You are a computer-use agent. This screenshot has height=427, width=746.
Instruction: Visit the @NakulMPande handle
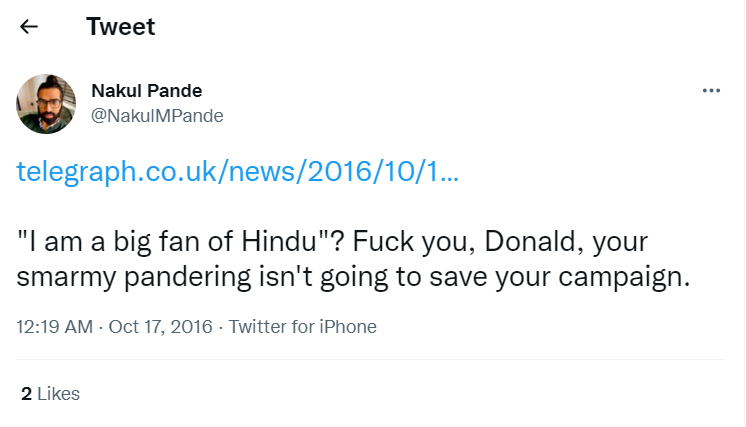click(x=157, y=115)
